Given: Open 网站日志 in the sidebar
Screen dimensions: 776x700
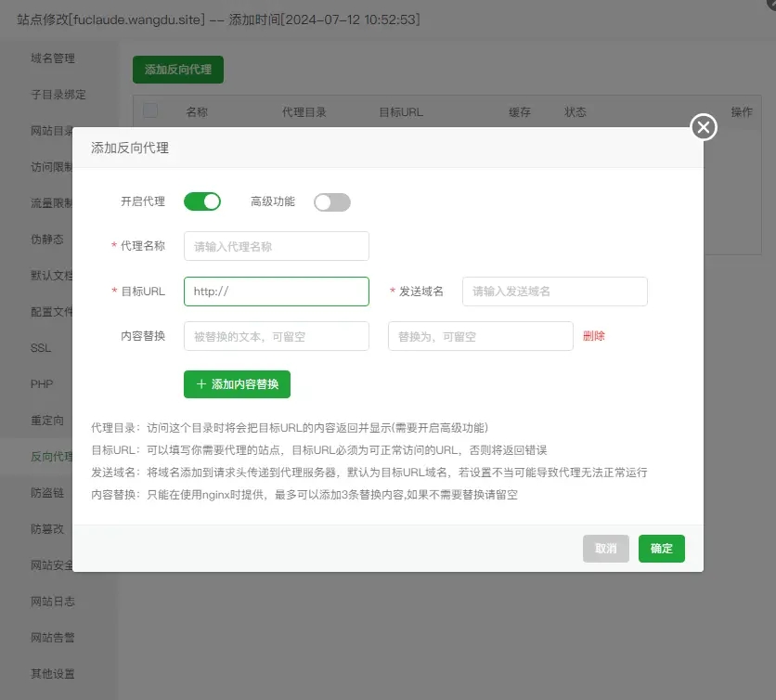Looking at the screenshot, I should 53,602.
